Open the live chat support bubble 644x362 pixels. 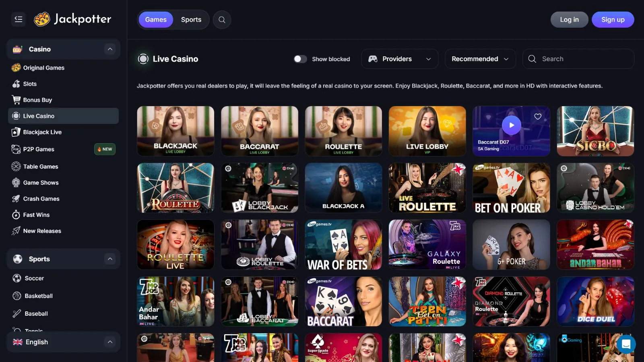[x=626, y=344]
